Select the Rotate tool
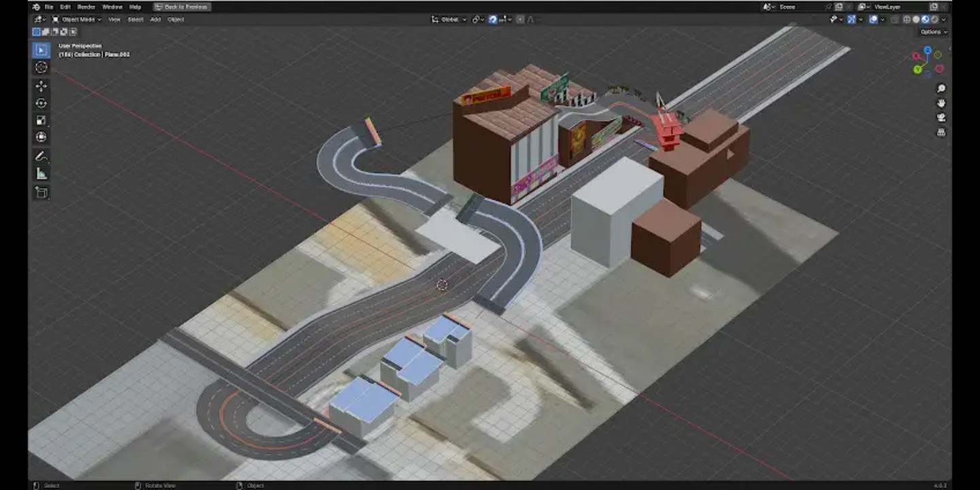The image size is (980, 490). [42, 103]
